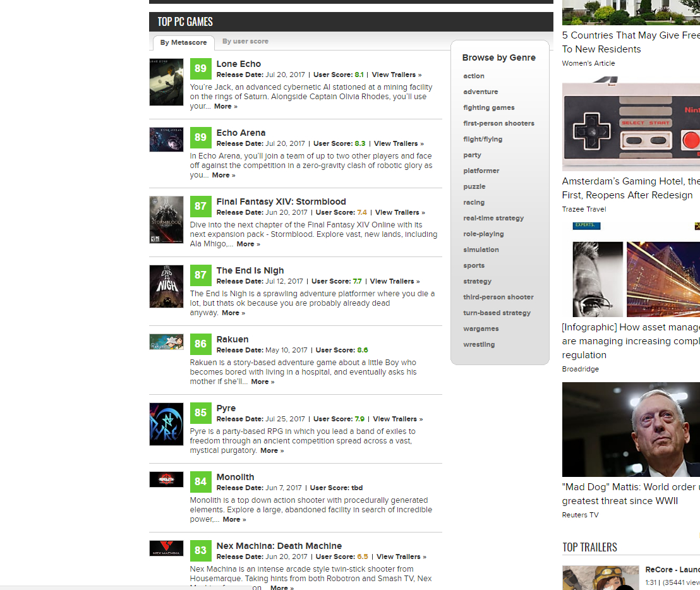Browse the action genre

tap(474, 76)
